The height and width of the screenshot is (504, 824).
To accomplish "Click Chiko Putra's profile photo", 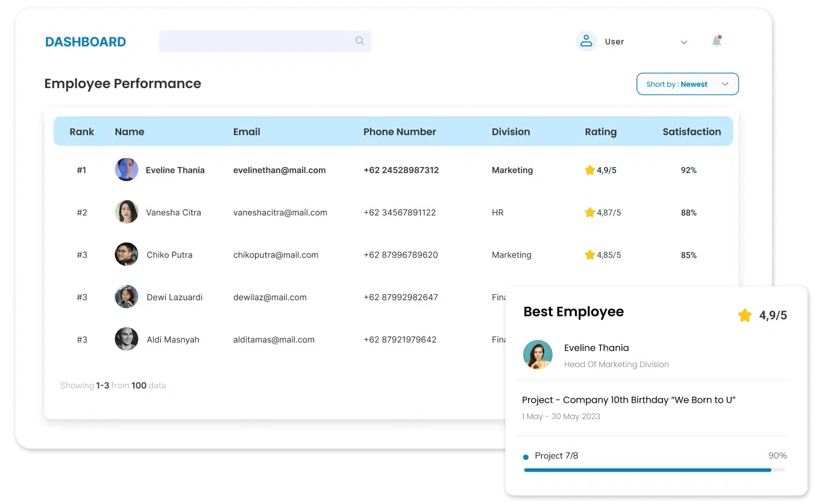I will pyautogui.click(x=127, y=255).
